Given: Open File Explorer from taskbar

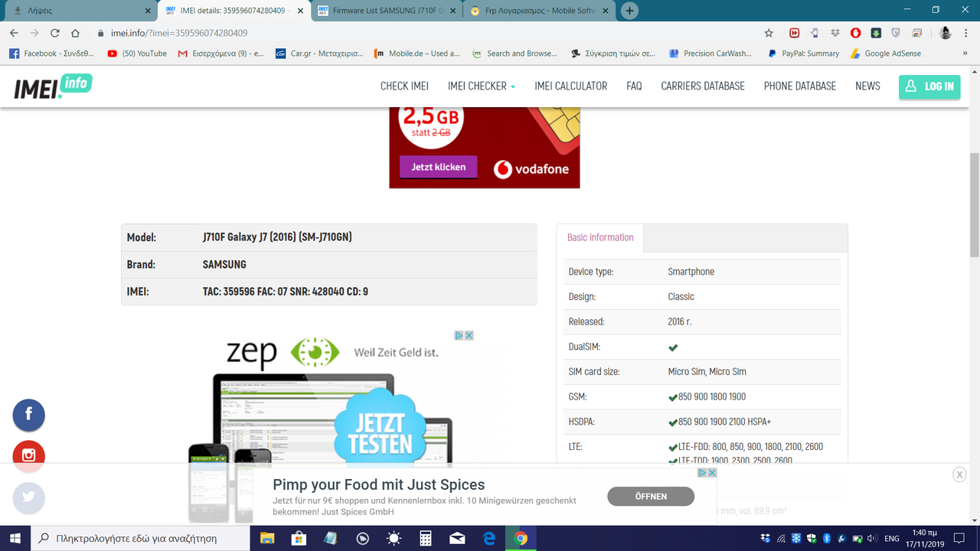Looking at the screenshot, I should coord(267,538).
